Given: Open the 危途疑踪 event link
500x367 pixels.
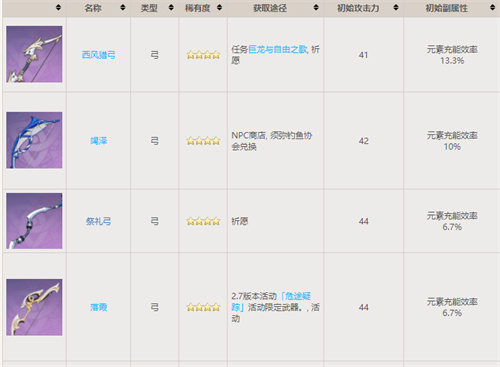Looking at the screenshot, I should [271, 302].
